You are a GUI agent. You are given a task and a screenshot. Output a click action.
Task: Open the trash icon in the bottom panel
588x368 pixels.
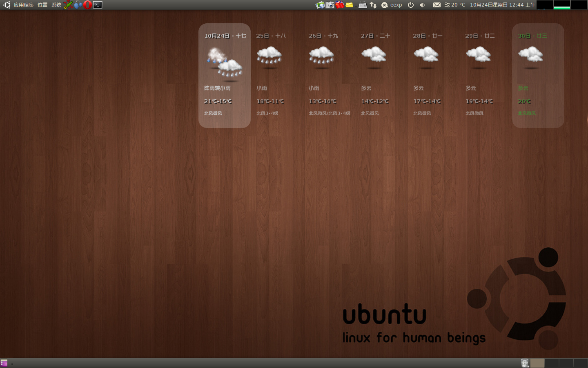click(x=525, y=363)
